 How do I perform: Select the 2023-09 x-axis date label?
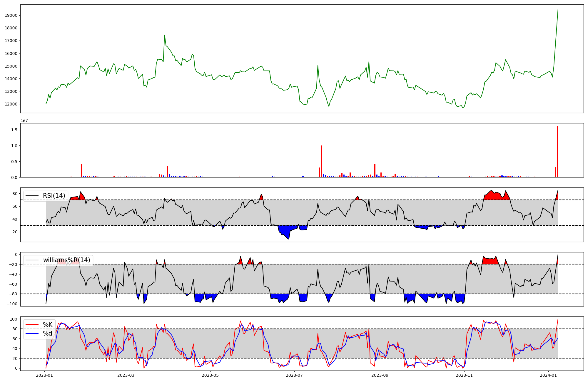tap(380, 375)
